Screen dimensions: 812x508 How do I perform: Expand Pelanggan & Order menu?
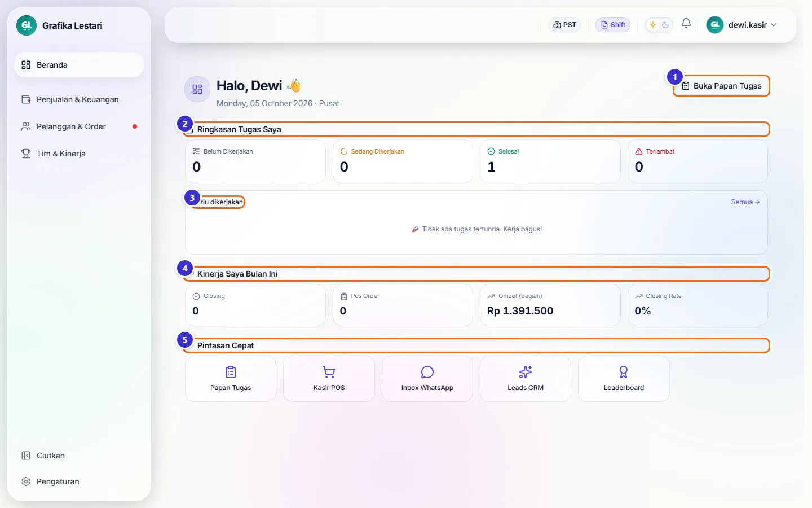79,126
